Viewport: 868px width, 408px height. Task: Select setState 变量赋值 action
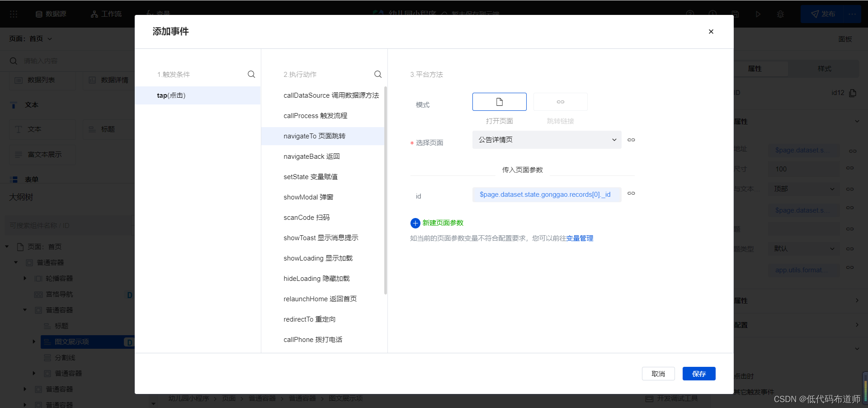pos(323,177)
